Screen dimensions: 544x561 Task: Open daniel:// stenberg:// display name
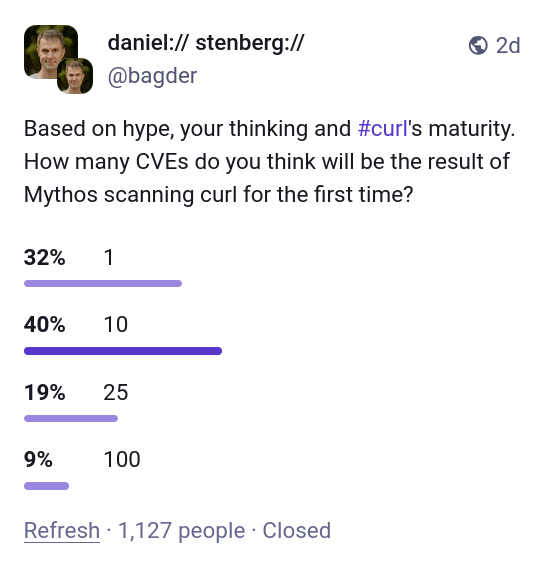coord(206,43)
